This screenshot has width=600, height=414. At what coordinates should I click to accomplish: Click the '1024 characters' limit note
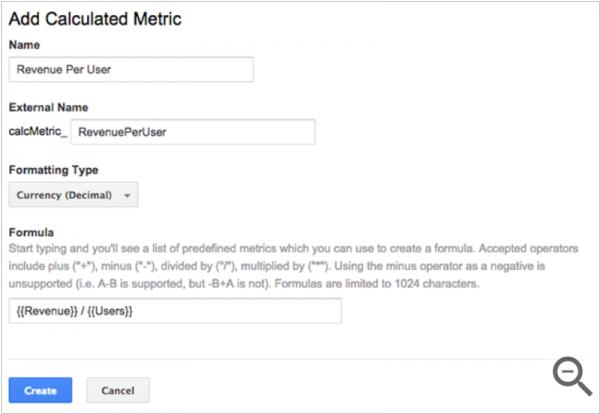coord(437,284)
